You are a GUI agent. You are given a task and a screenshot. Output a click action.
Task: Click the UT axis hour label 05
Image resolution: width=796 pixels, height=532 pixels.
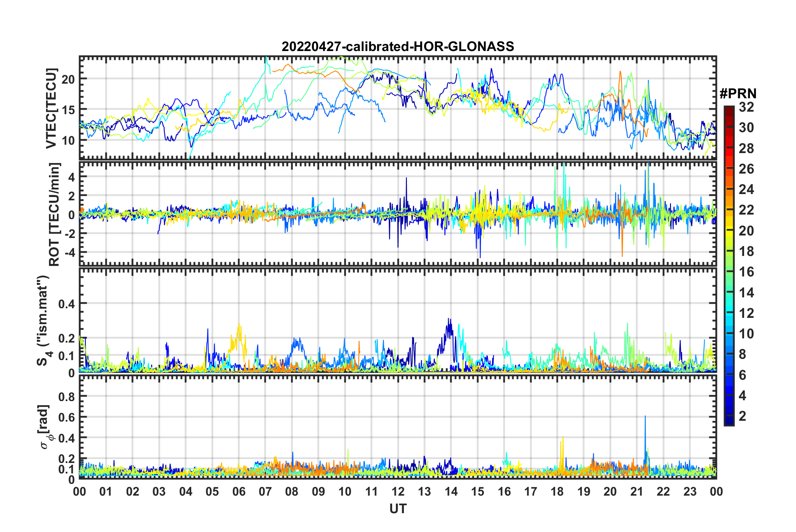[x=212, y=491]
